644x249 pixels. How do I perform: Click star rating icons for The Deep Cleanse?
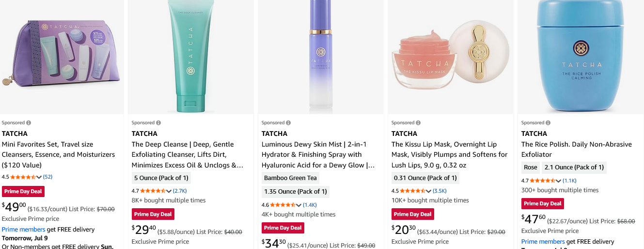(x=153, y=191)
